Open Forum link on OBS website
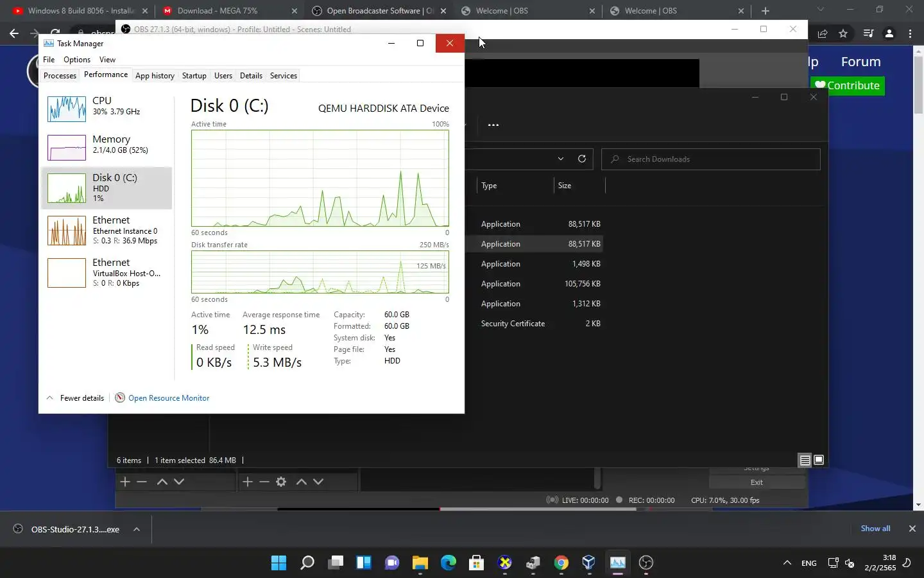The height and width of the screenshot is (578, 924). (861, 62)
